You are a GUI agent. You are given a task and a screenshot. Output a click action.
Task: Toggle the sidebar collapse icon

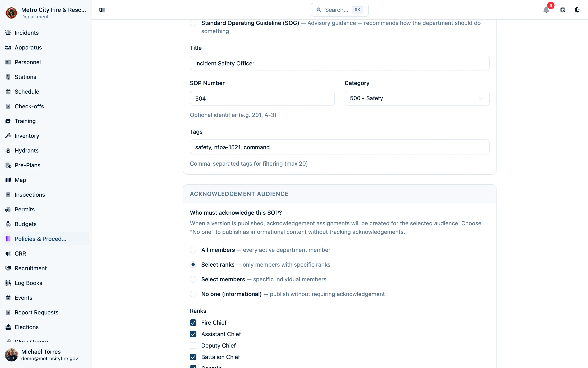[102, 10]
